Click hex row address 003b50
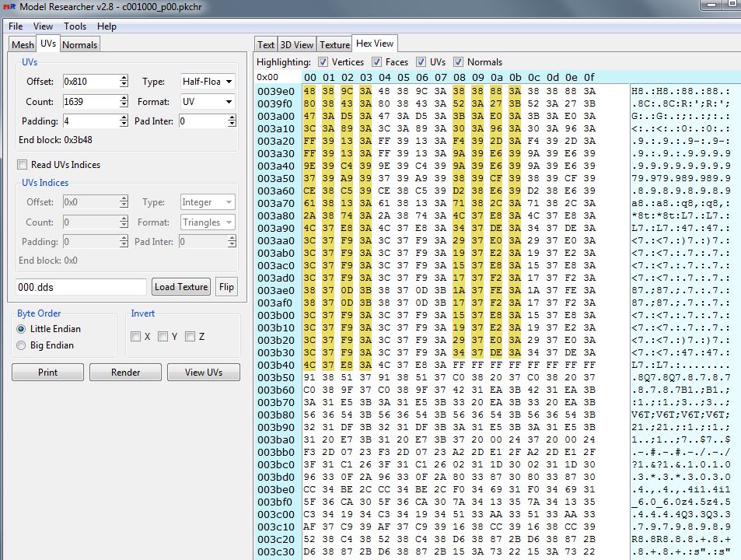741x560 pixels. pos(276,377)
